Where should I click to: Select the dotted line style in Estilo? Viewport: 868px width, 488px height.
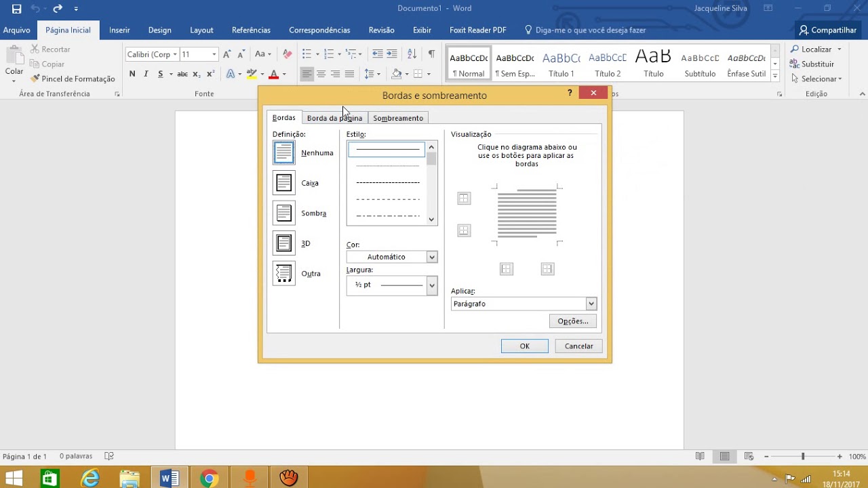[x=387, y=165]
